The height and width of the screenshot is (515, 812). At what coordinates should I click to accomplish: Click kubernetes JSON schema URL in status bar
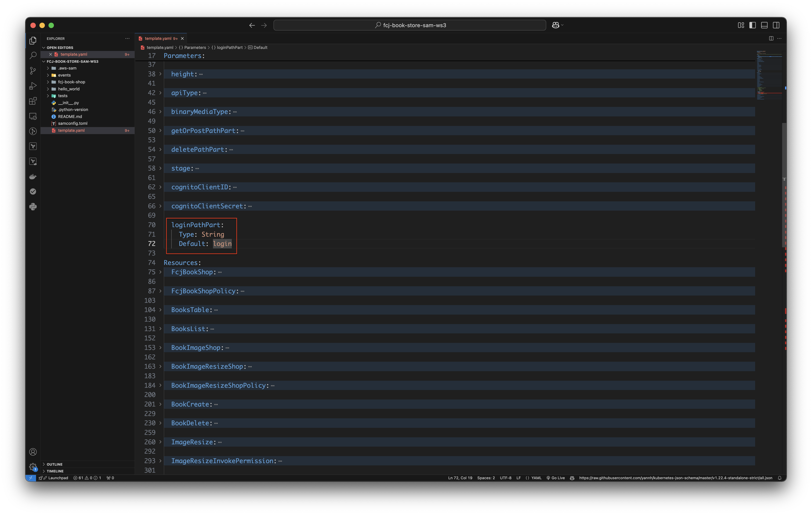coord(675,478)
